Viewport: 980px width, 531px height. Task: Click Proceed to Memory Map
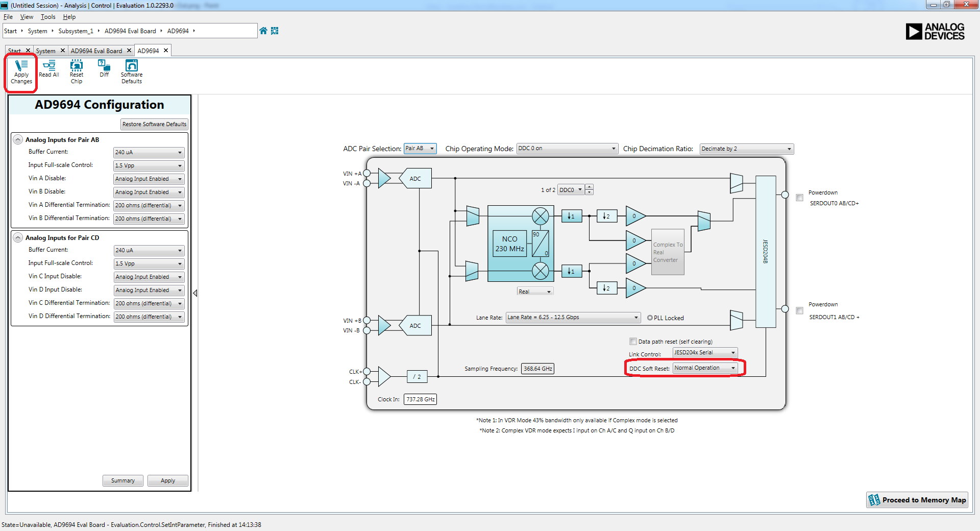point(916,500)
